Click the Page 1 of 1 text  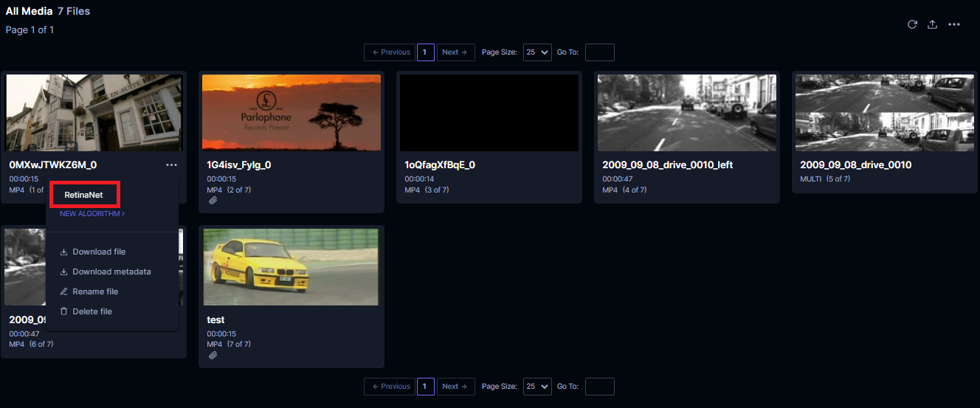click(30, 30)
